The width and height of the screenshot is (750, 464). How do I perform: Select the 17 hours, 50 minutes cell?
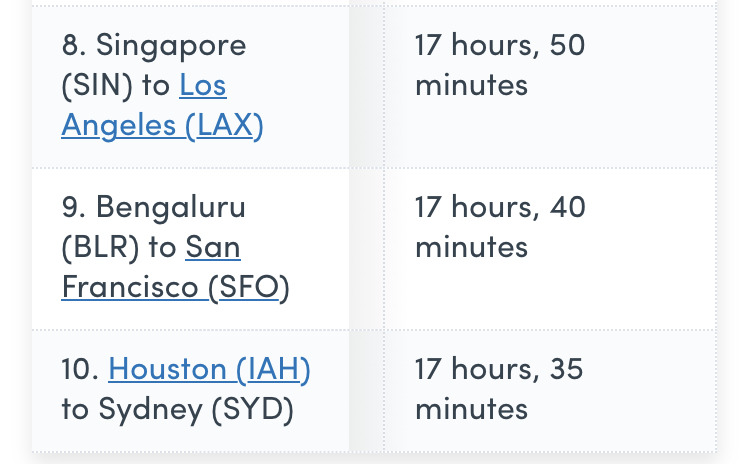[x=550, y=87]
